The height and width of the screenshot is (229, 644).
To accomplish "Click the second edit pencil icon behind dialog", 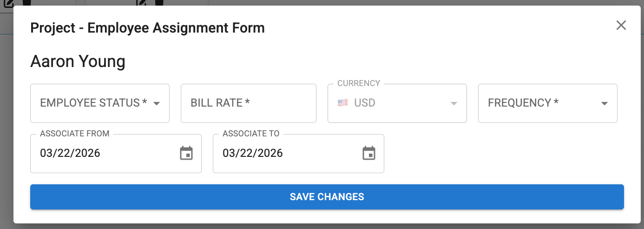I will [142, 3].
